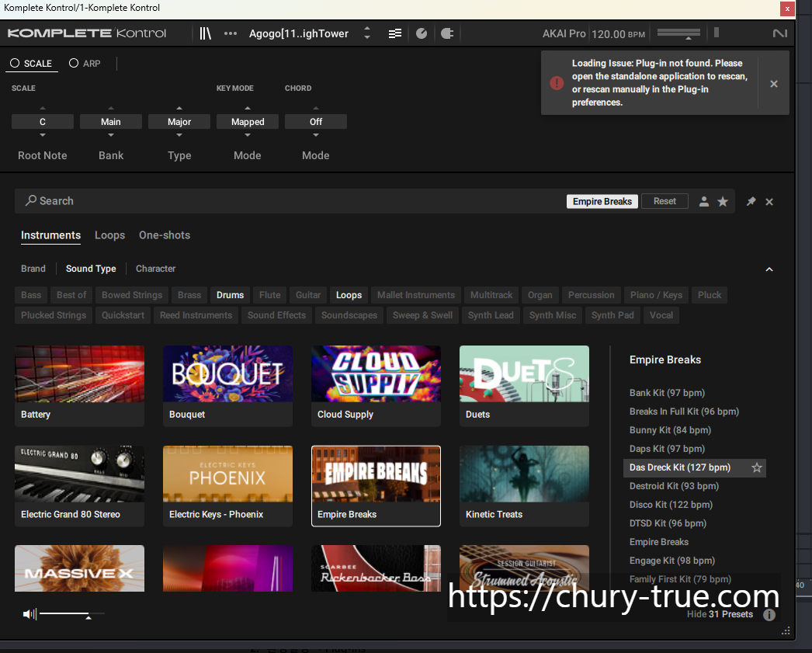Toggle the preset list view icon
This screenshot has width=812, height=653.
pos(395,33)
